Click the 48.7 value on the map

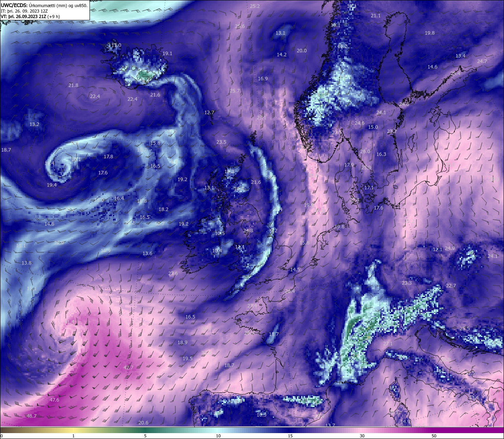[x=31, y=416]
